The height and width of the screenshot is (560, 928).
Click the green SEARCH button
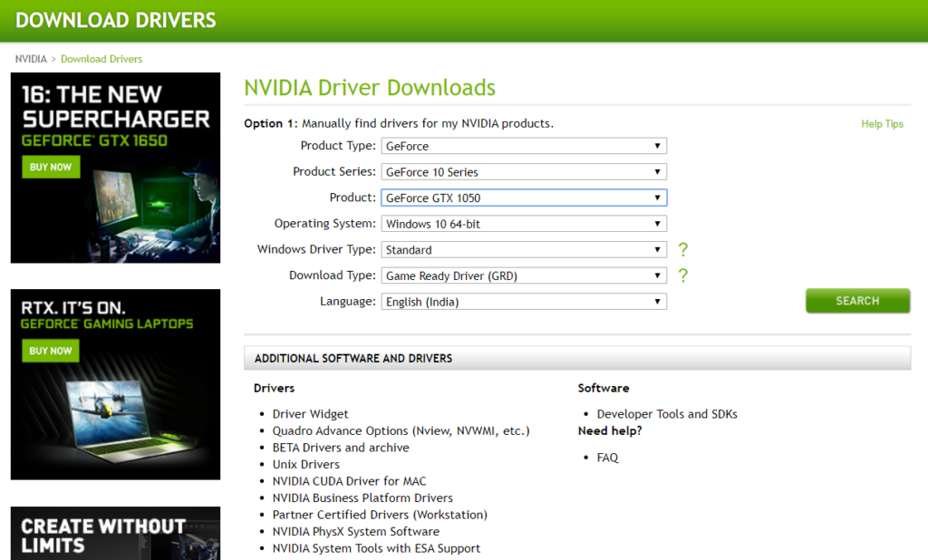pyautogui.click(x=857, y=301)
